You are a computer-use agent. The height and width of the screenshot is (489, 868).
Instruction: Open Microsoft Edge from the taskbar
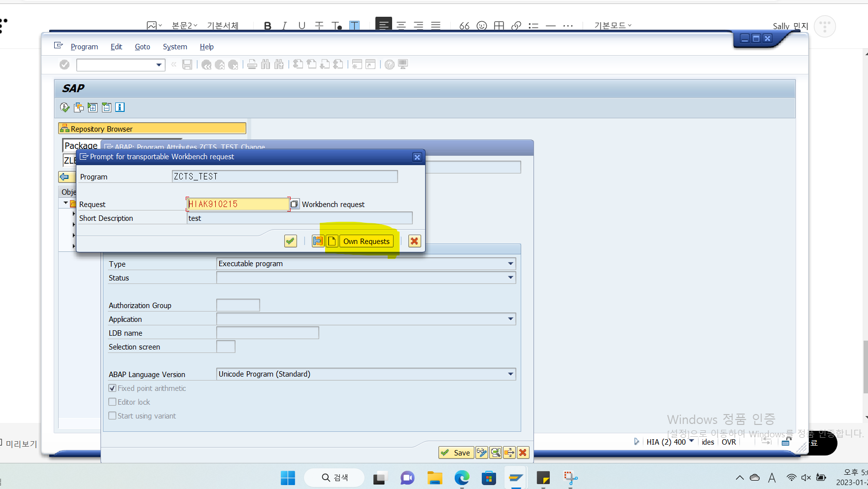click(462, 478)
